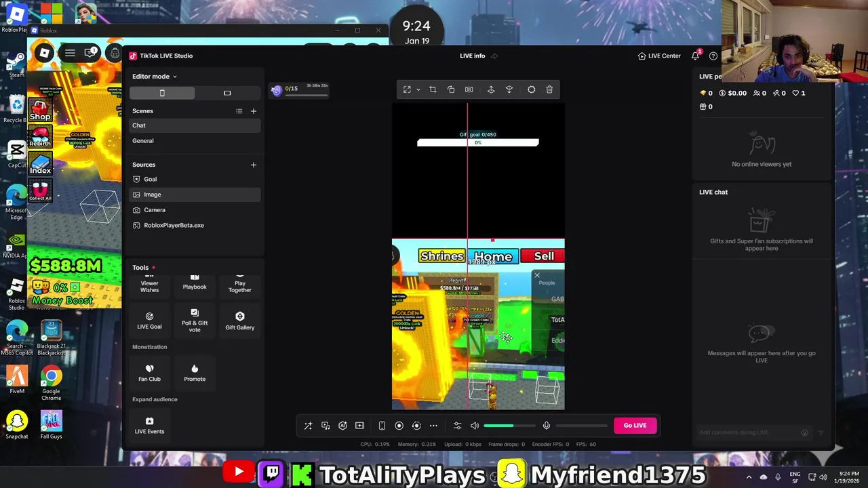Viewport: 868px width, 488px height.
Task: Open the Gift Gallery tool
Action: (239, 321)
